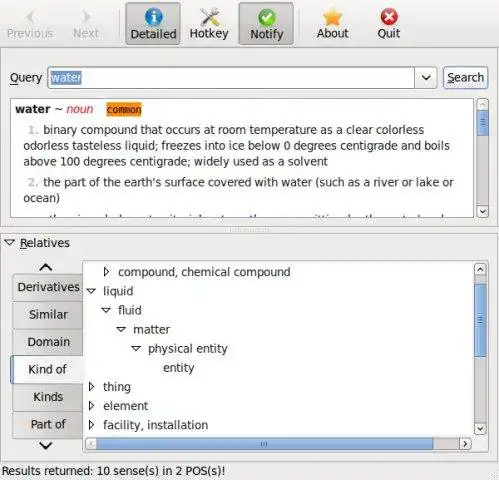The height and width of the screenshot is (480, 499).
Task: Switch to the Part of tab
Action: pyautogui.click(x=48, y=424)
